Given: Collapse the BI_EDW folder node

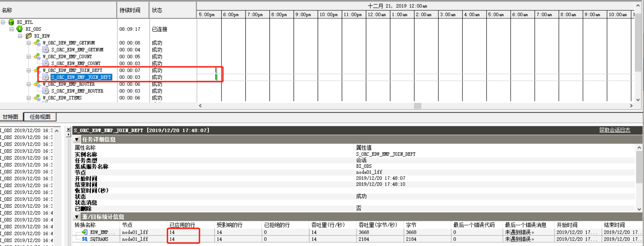Looking at the screenshot, I should 20,36.
